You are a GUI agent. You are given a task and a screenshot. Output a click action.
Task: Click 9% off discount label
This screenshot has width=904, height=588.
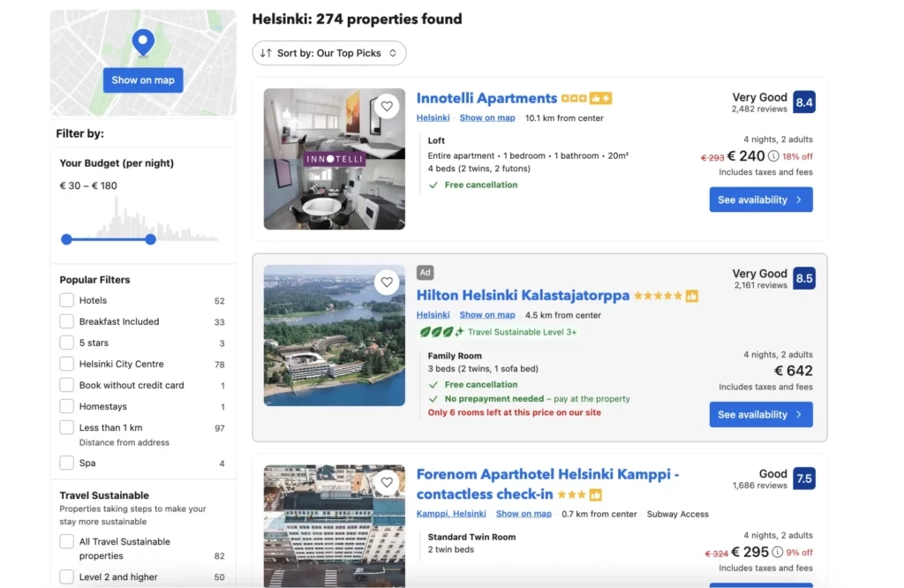(x=800, y=553)
